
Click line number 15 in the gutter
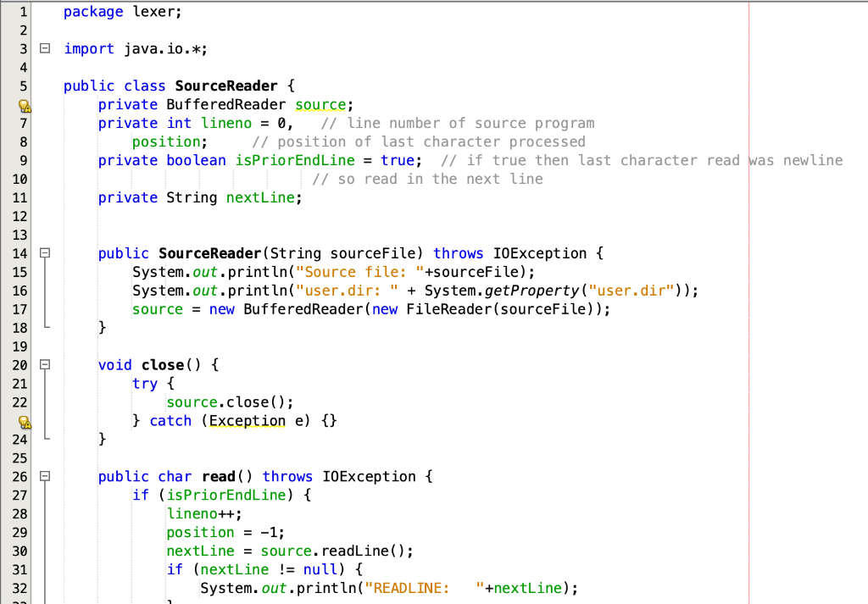tap(19, 271)
